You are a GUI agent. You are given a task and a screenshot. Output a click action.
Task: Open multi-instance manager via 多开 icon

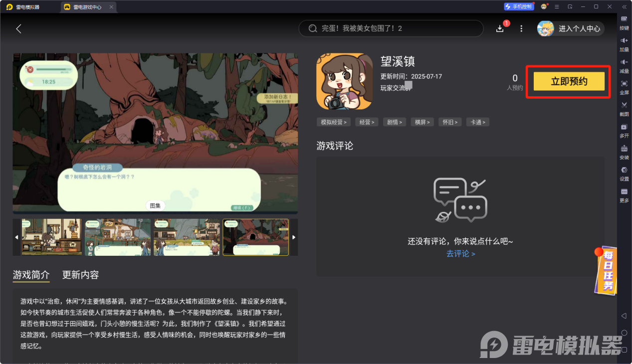624,131
